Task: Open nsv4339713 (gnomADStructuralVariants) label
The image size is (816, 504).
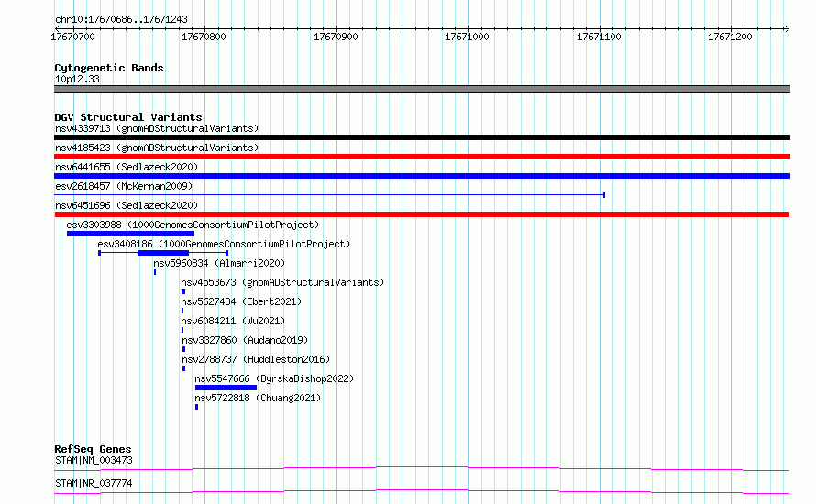Action: pos(157,128)
